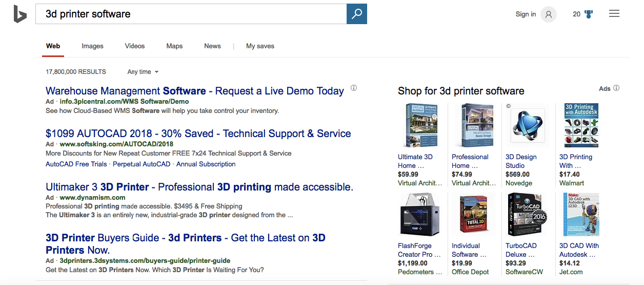
Task: Open the info.3plcentral.com ad URL
Action: click(x=125, y=102)
